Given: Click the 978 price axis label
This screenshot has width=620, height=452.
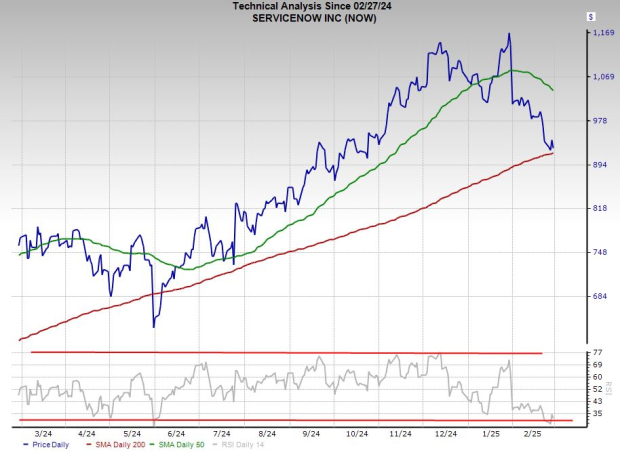Looking at the screenshot, I should coord(600,121).
